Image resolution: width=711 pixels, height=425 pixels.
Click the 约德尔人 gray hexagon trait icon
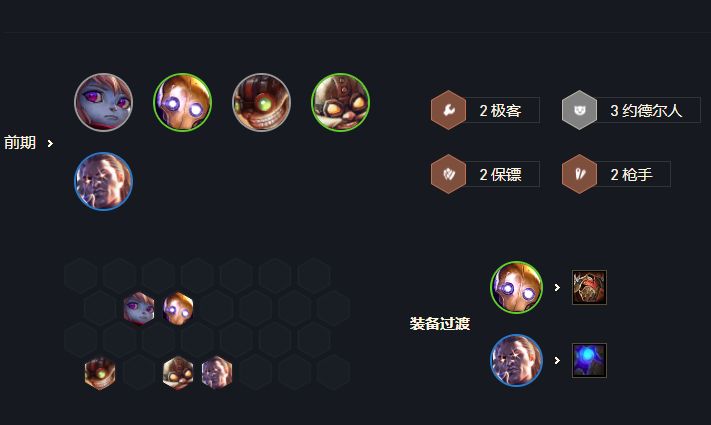[x=579, y=110]
